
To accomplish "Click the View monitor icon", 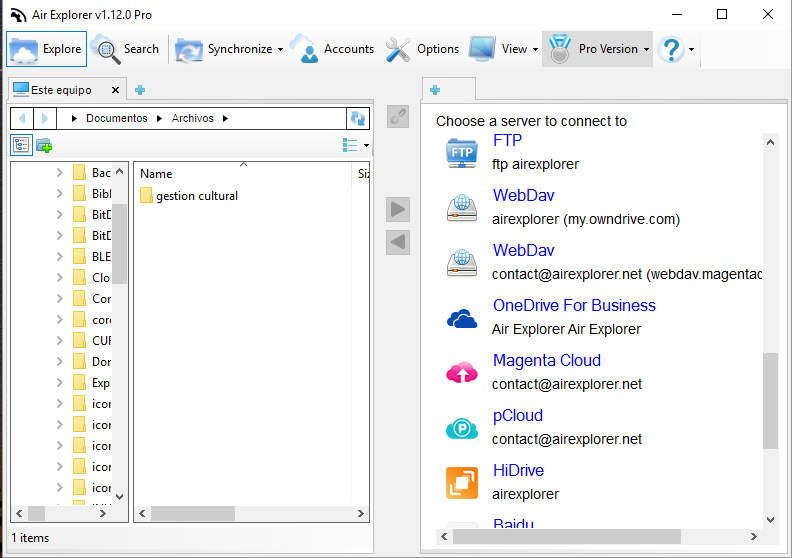I will tap(481, 49).
